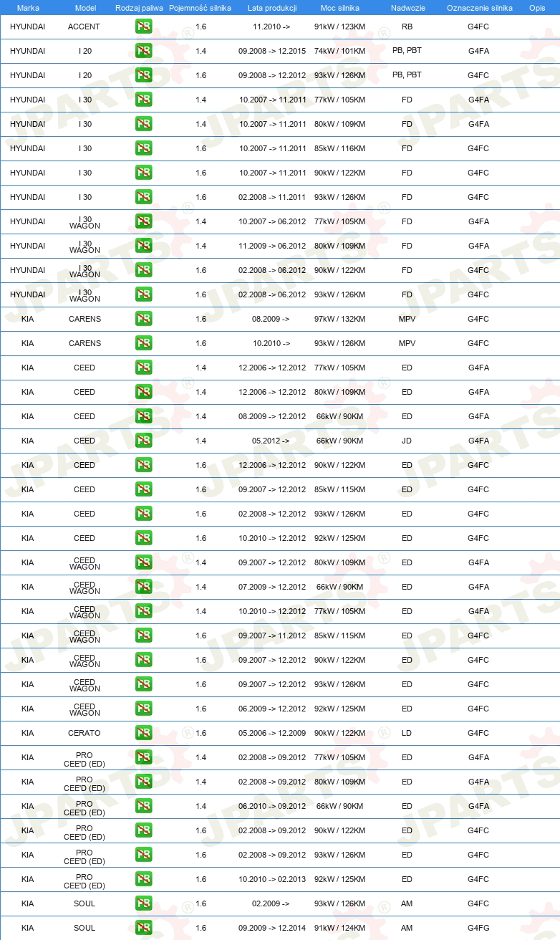Click fuel icon for Pro Cee'd 66kW/90KM

143,806
